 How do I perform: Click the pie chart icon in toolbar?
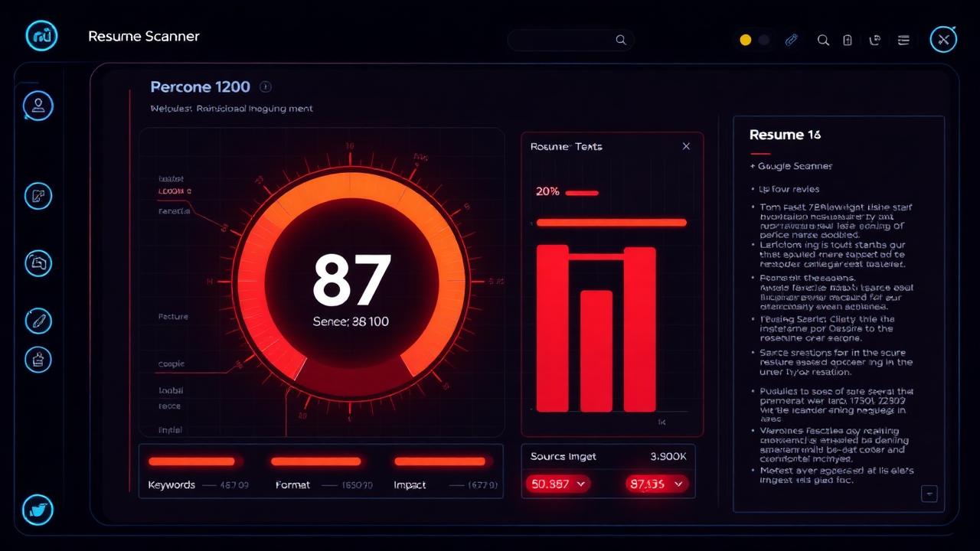[875, 40]
